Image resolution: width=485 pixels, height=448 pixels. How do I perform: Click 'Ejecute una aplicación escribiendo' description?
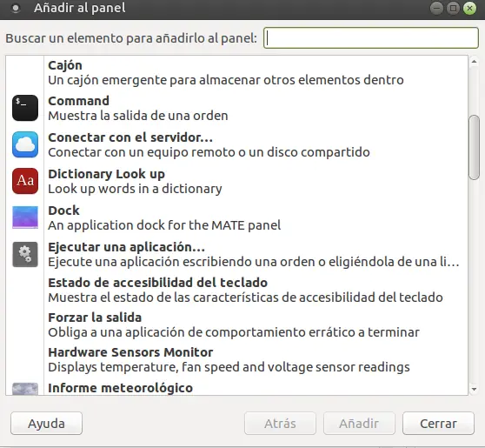pyautogui.click(x=254, y=262)
